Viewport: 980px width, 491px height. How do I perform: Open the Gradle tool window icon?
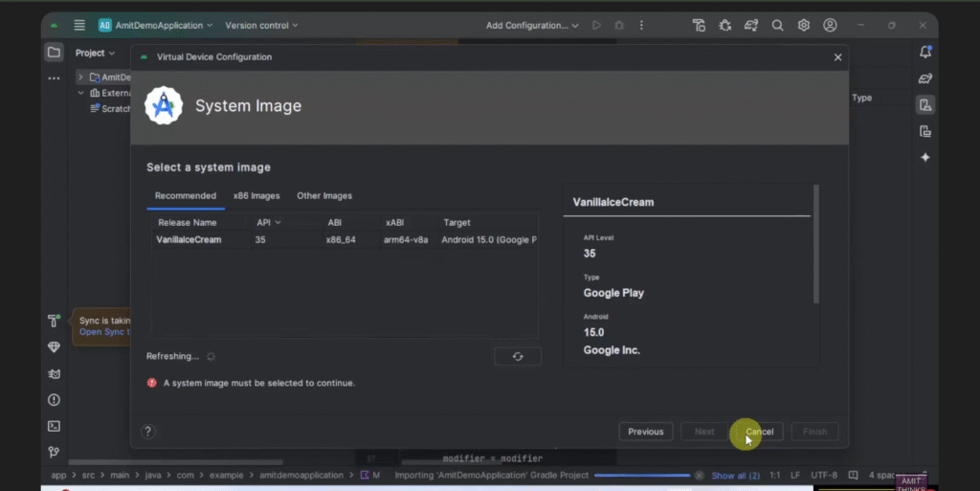(x=925, y=78)
